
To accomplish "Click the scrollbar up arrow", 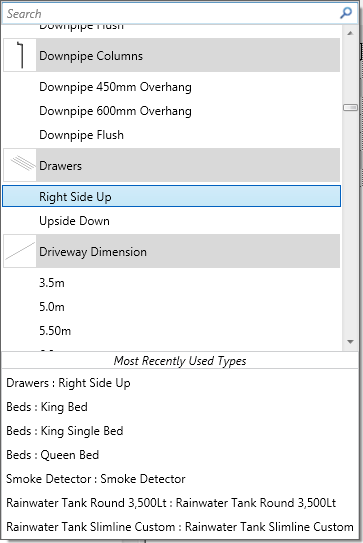I will click(x=350, y=33).
